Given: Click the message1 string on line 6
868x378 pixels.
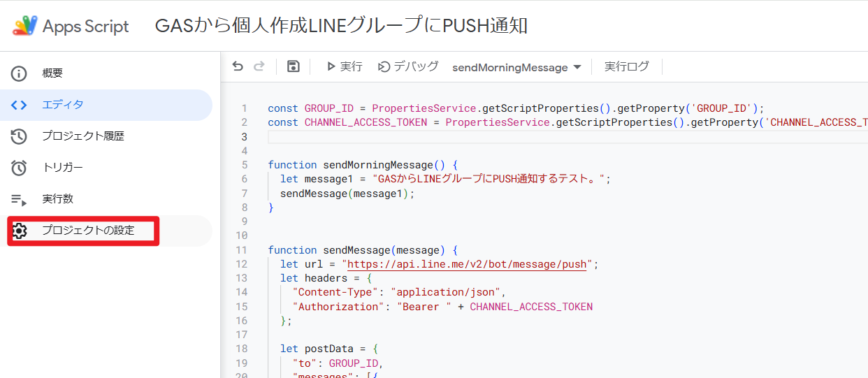Looking at the screenshot, I should tap(488, 179).
